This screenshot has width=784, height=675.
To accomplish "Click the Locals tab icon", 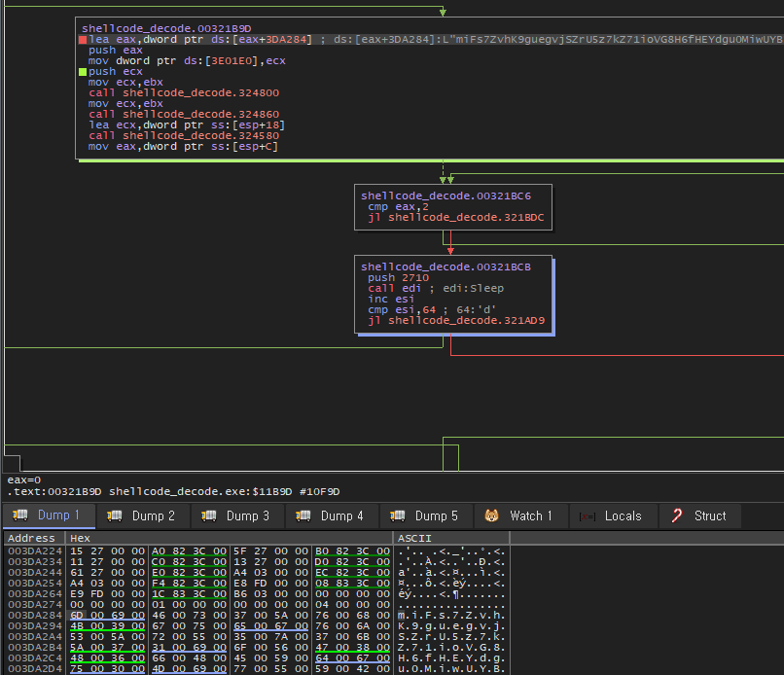I will [x=587, y=515].
